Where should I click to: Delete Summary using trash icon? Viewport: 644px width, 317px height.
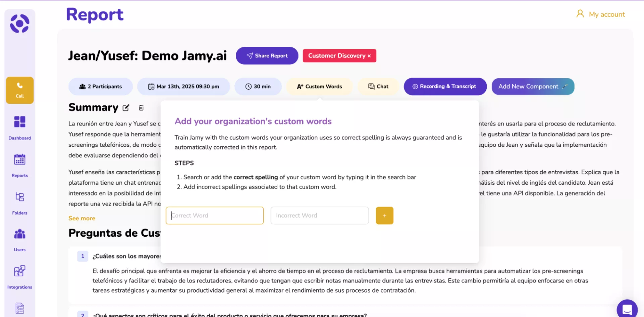[141, 108]
